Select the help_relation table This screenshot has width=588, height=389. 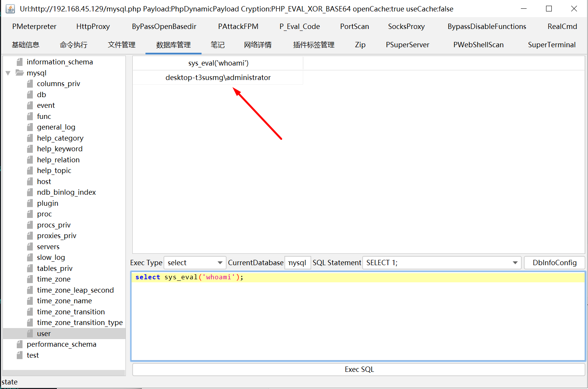tap(58, 160)
